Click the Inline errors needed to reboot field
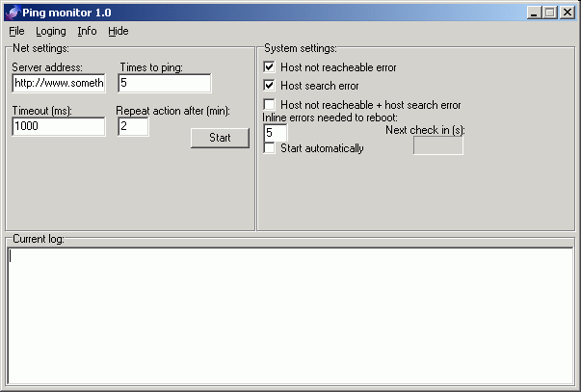Image resolution: width=581 pixels, height=392 pixels. tap(276, 133)
